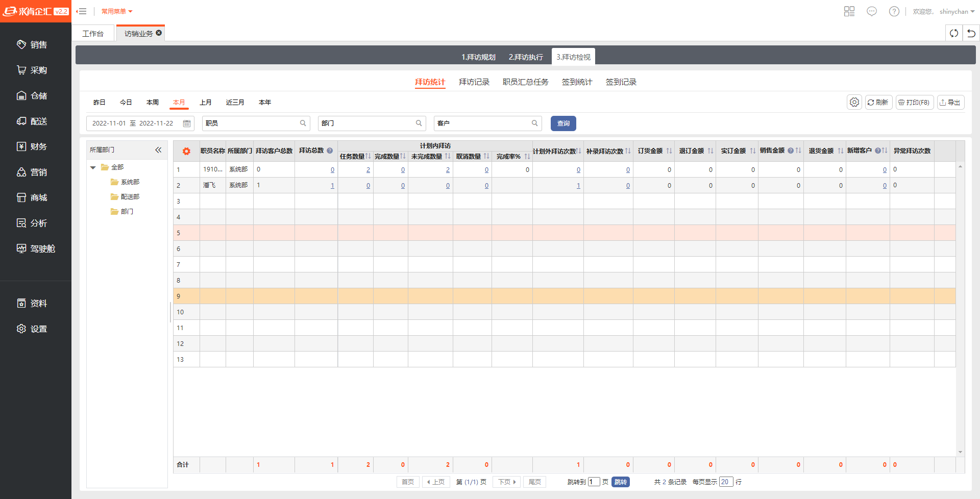Go to 下页 next page
Image resolution: width=980 pixels, height=499 pixels.
click(x=506, y=482)
